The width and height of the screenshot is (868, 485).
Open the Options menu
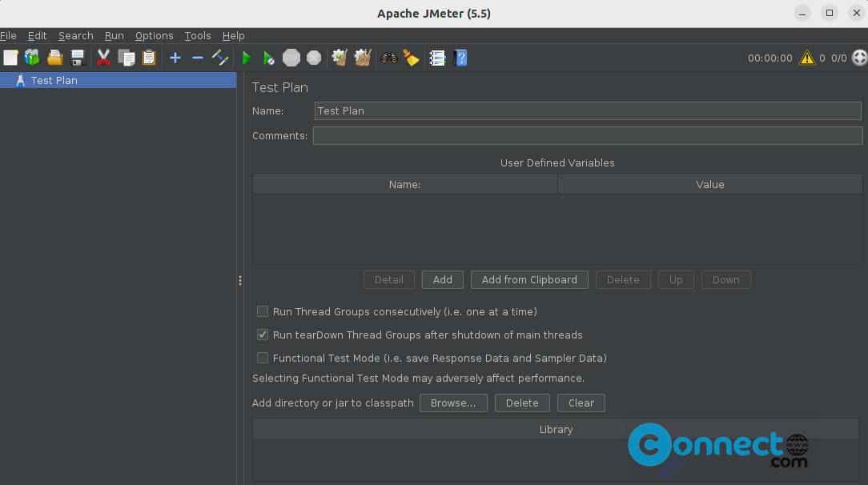tap(154, 35)
